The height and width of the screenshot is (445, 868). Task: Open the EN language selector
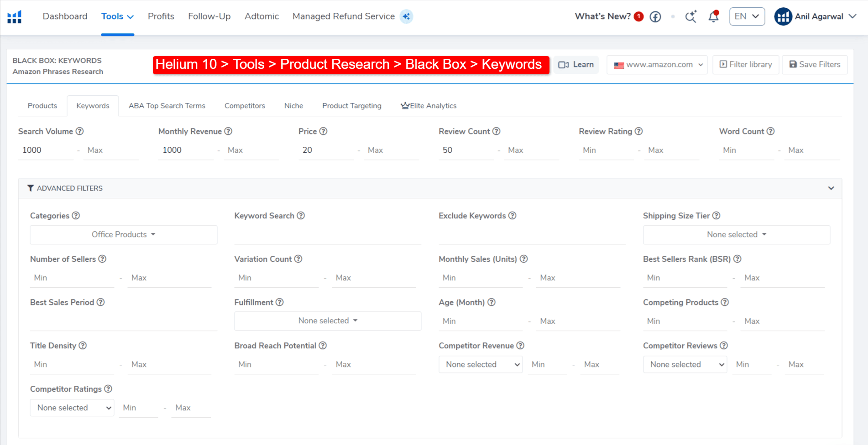[x=747, y=16]
